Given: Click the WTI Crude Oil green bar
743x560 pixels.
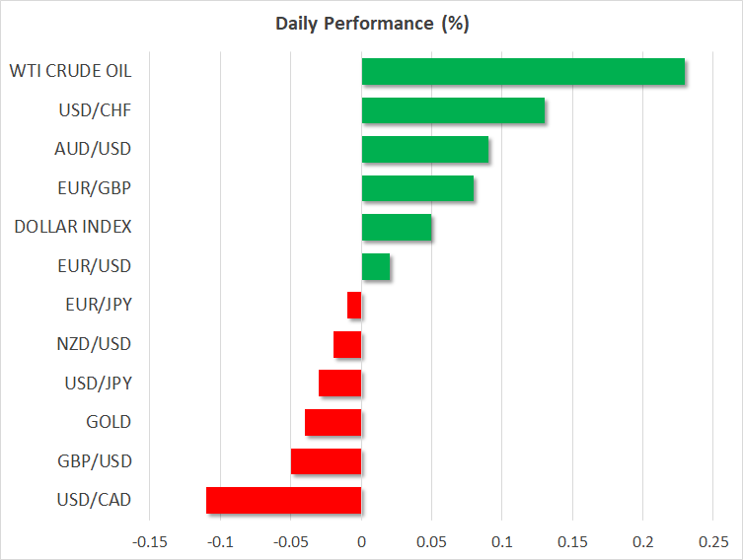Looking at the screenshot, I should 523,72.
